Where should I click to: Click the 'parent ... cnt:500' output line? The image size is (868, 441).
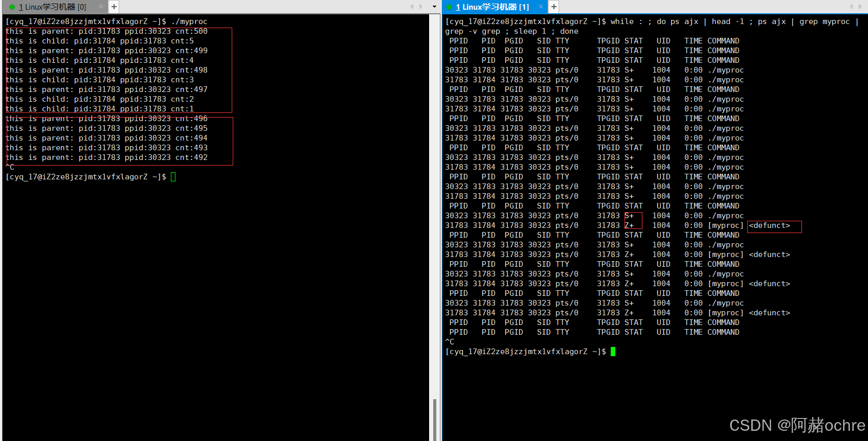(107, 31)
